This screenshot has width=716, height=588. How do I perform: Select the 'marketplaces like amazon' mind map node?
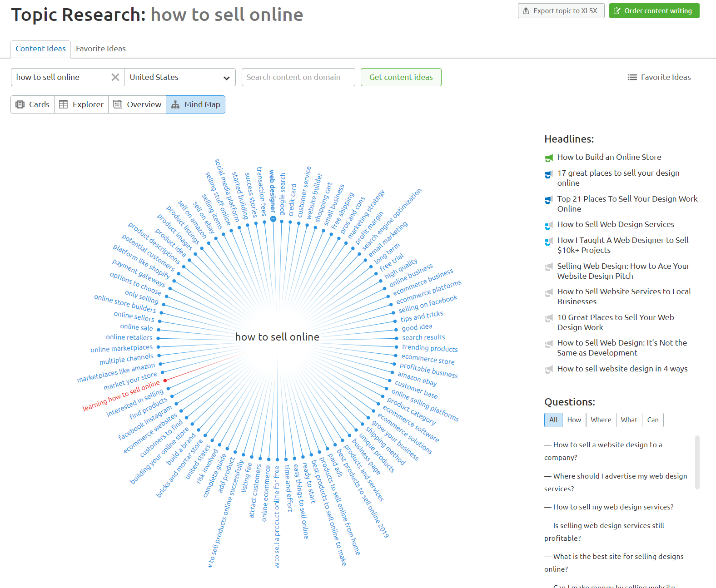116,372
